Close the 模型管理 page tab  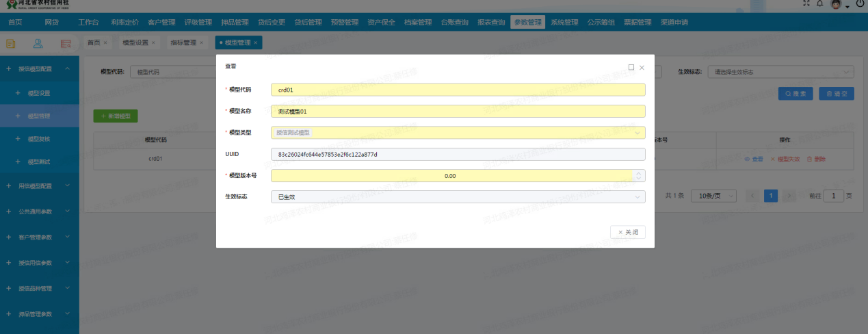pos(256,42)
